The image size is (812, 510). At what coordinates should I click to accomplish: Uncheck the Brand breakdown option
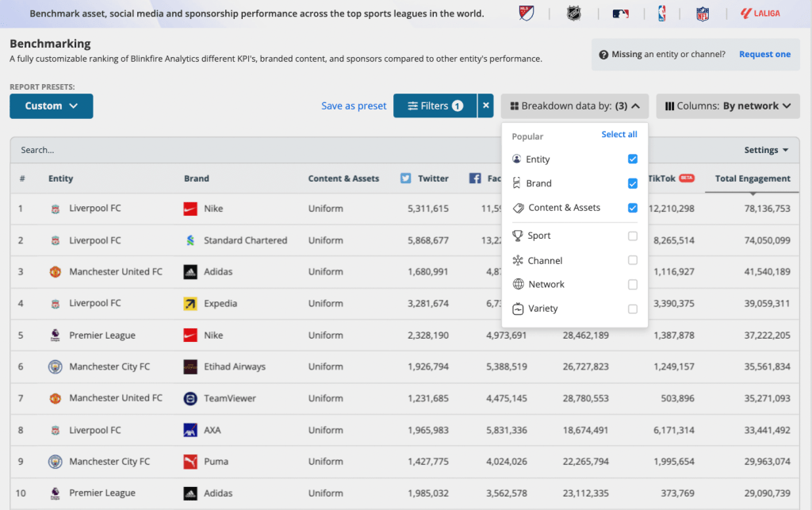click(x=632, y=183)
